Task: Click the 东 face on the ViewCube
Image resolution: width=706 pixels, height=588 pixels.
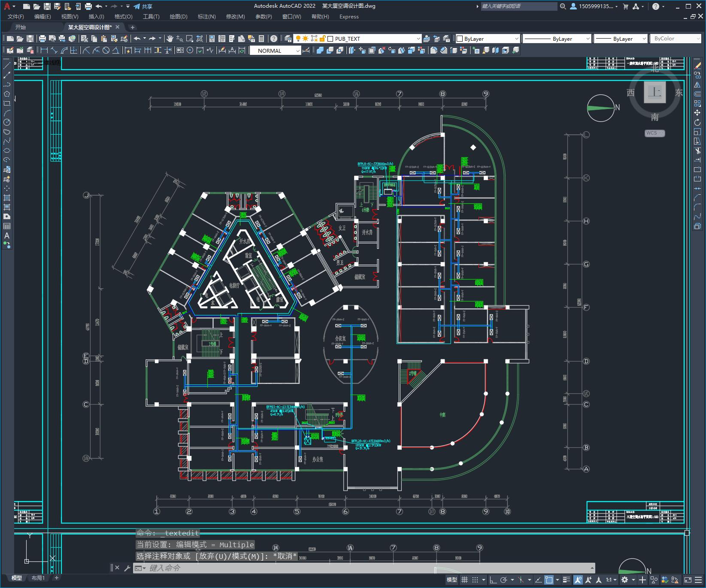Action: 679,93
